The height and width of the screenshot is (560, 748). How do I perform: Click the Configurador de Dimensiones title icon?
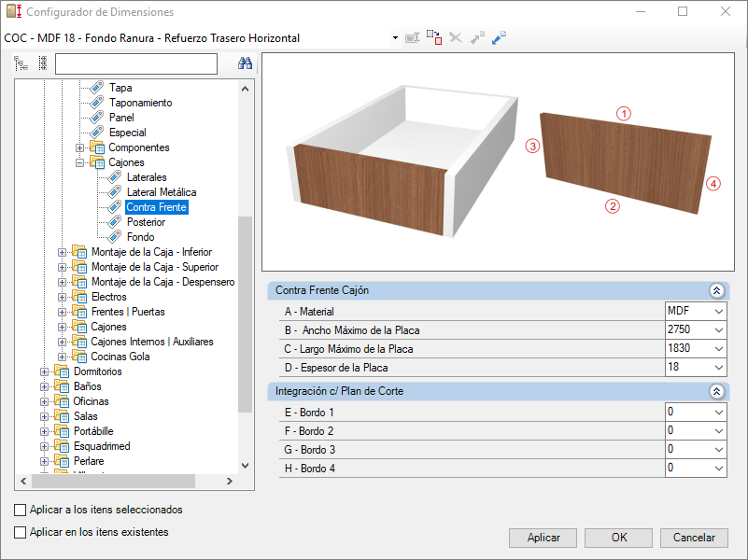(13, 11)
